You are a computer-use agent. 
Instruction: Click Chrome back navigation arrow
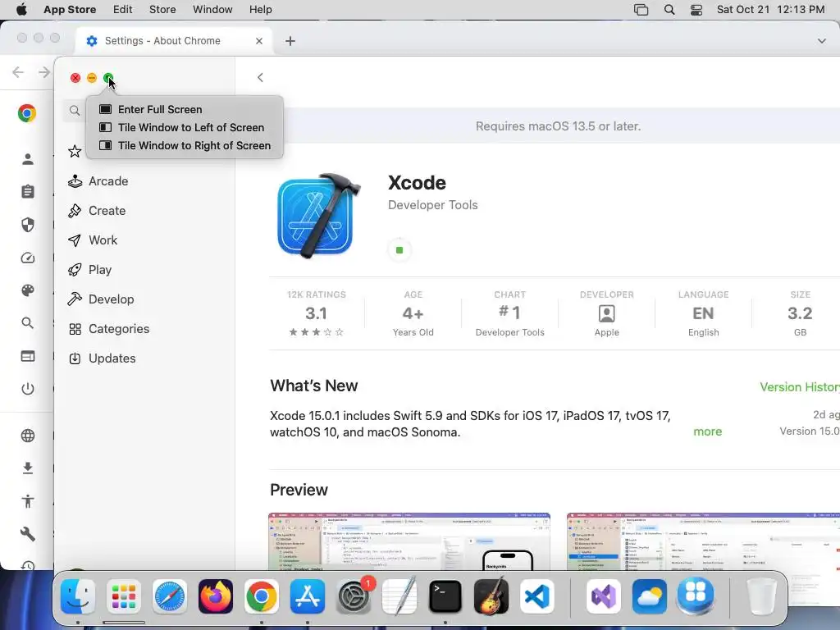pos(18,72)
